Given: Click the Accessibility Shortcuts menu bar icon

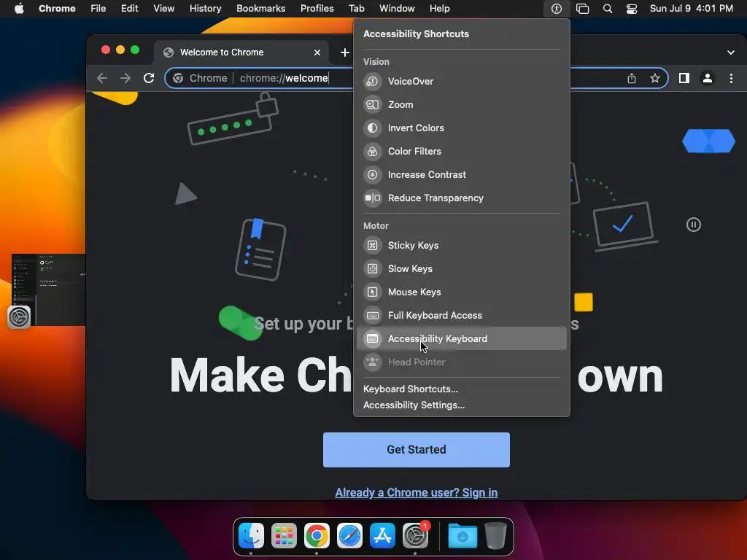Looking at the screenshot, I should (x=557, y=9).
